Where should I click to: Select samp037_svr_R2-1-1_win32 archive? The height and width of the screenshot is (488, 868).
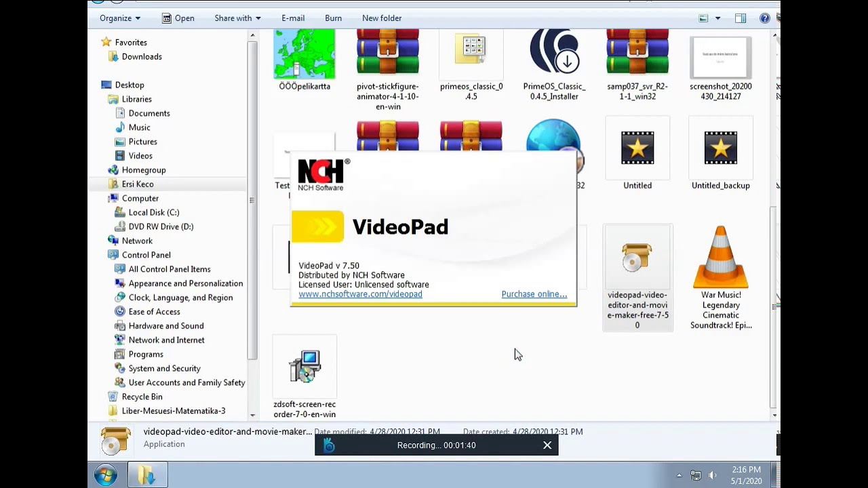click(x=637, y=65)
